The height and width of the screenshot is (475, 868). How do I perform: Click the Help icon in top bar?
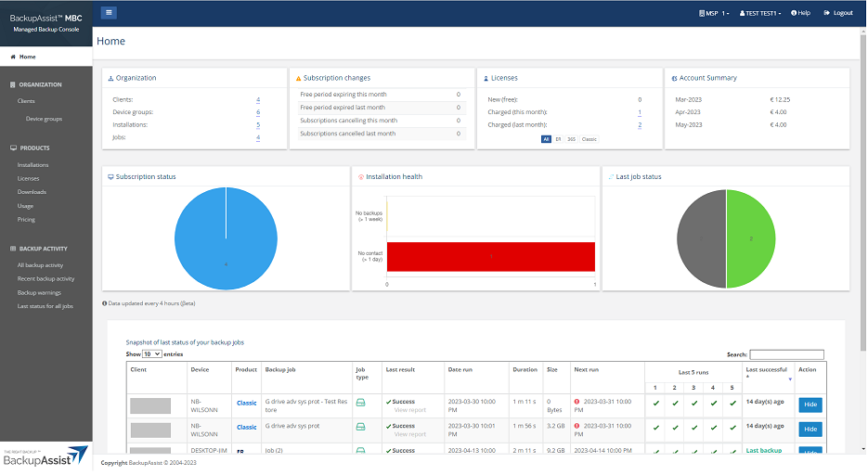click(x=794, y=13)
